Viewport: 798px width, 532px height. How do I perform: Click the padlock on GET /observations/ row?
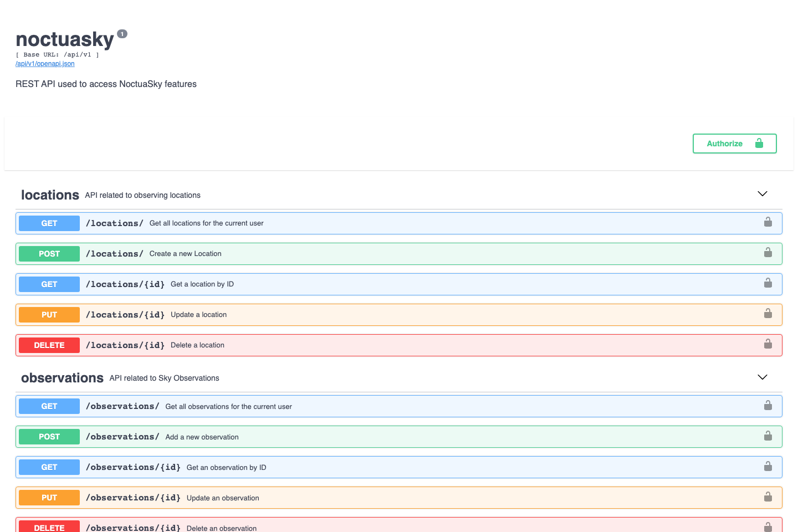[x=768, y=405]
